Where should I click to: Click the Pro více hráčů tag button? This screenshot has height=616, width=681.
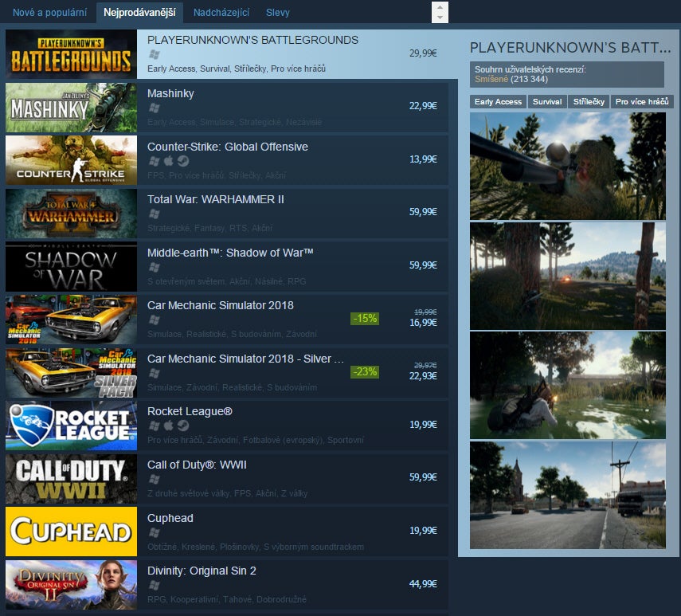click(642, 102)
